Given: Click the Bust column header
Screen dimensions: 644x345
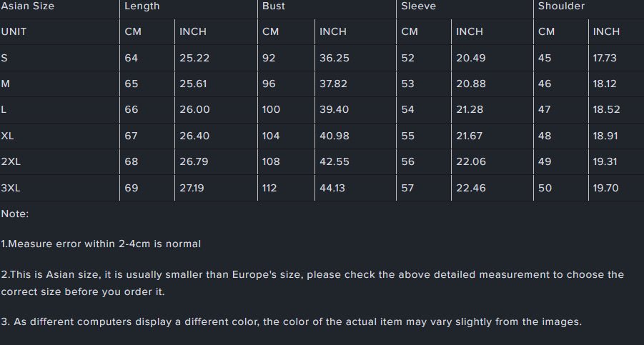Looking at the screenshot, I should [x=273, y=6].
